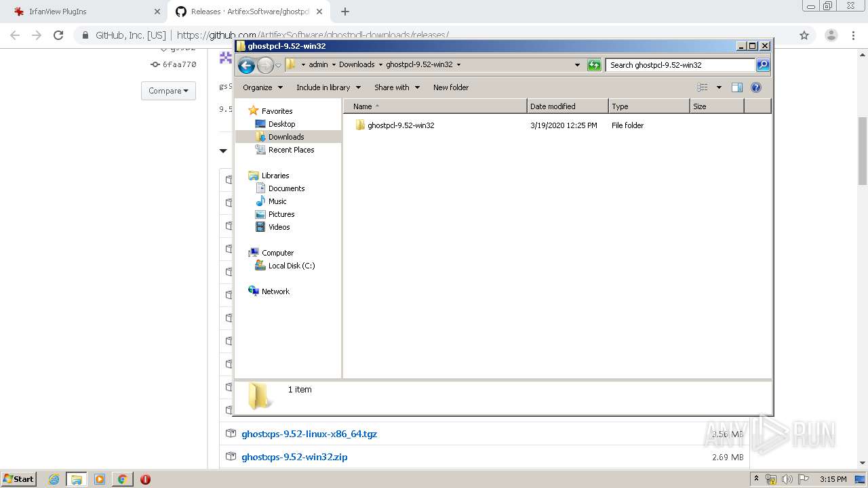Viewport: 868px width, 488px height.
Task: Click ghostpcl-9.52-win32 breadcrumb segment
Action: click(419, 64)
